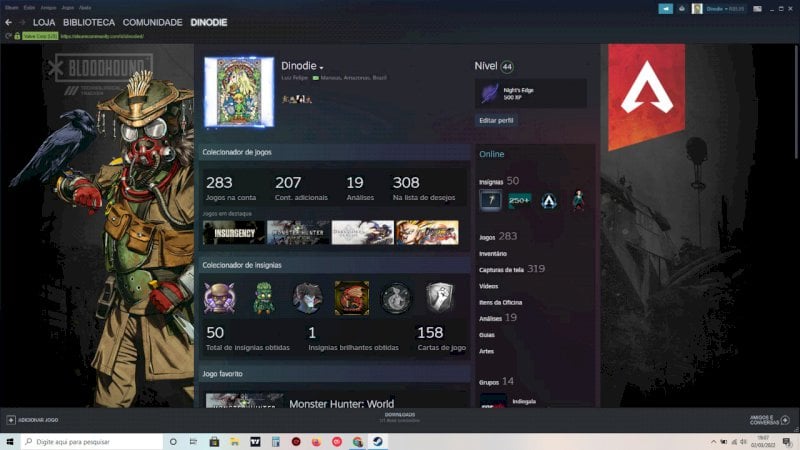Open the Monster Hunter featured game thumbnail
This screenshot has height=450, width=800.
click(x=298, y=233)
